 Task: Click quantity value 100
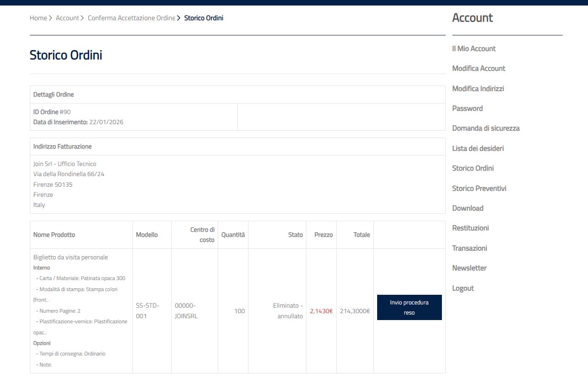[239, 311]
